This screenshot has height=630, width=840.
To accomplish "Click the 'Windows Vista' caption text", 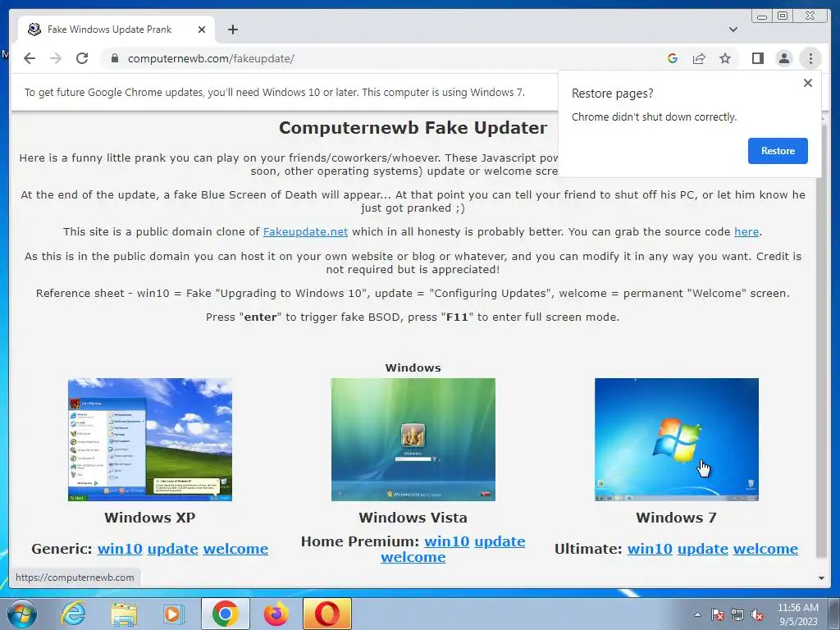I will coord(413,518).
